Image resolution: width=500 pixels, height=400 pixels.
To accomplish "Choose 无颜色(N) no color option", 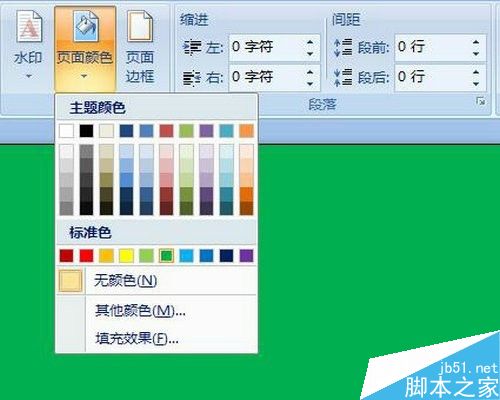I will coord(157,281).
